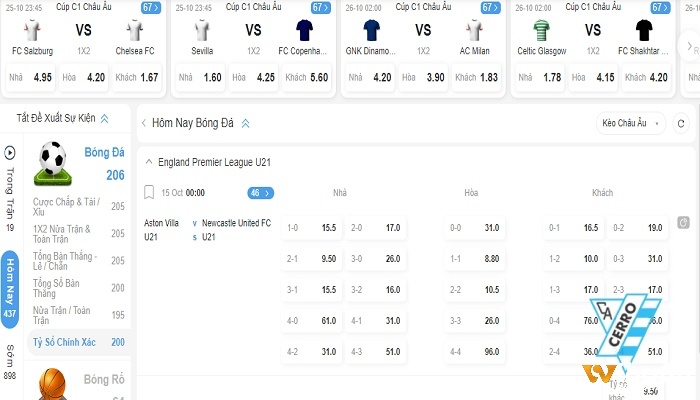
Task: Collapse the Hôm Nay Bóng Đá header chevrons
Action: click(246, 124)
